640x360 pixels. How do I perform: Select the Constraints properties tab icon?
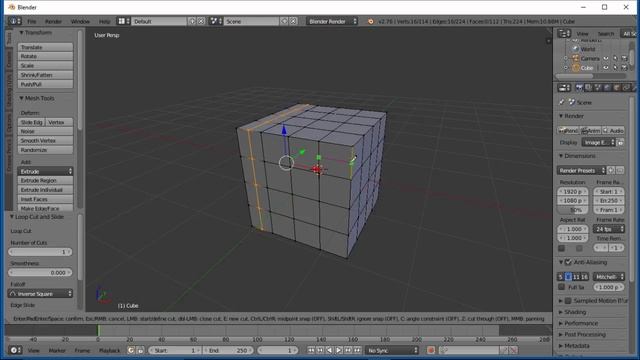pyautogui.click(x=626, y=88)
